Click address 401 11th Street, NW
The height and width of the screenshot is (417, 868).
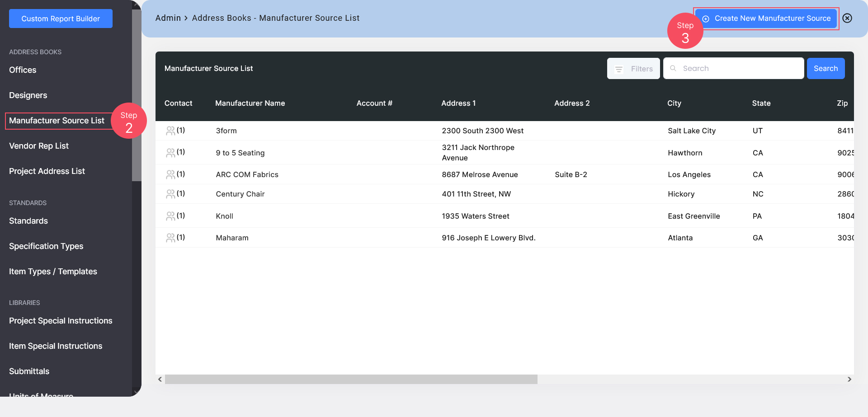tap(476, 194)
